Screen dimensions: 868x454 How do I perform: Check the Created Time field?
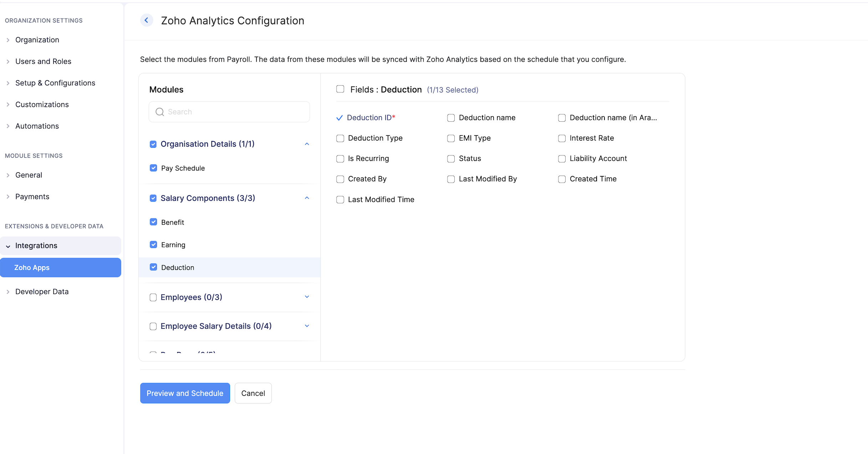pos(562,179)
